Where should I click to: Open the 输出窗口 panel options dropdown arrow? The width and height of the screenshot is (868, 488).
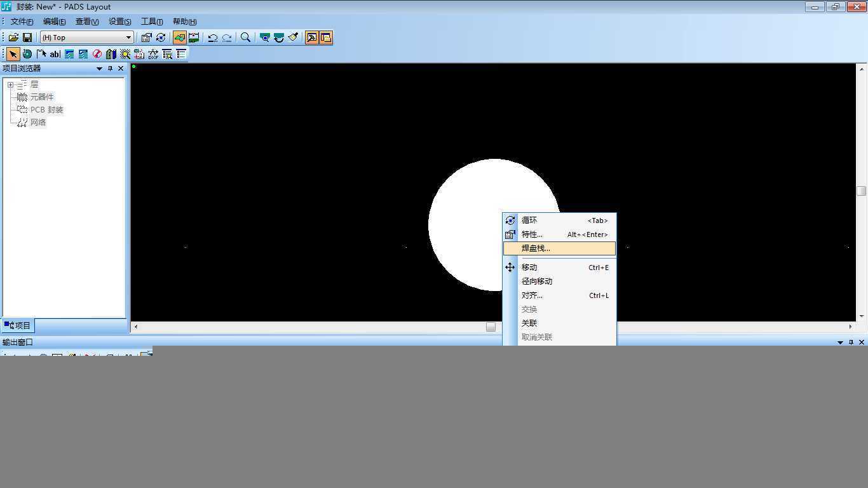840,342
